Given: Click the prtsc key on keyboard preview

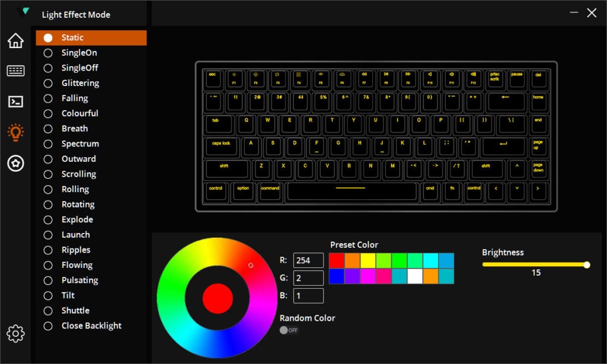Looking at the screenshot, I should (495, 79).
